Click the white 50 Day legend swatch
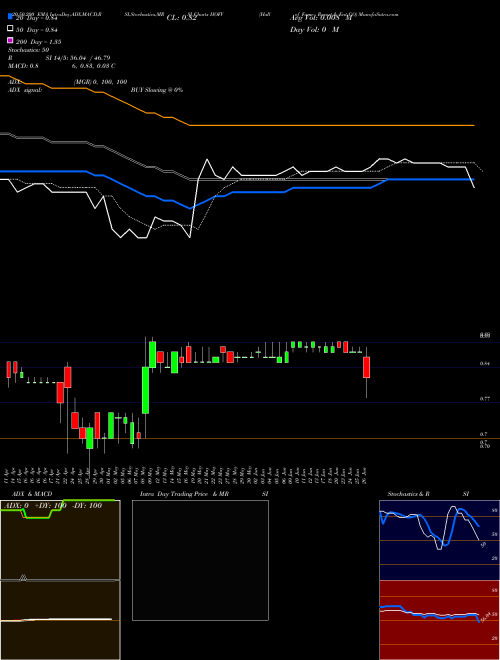The width and height of the screenshot is (500, 660). (10, 29)
